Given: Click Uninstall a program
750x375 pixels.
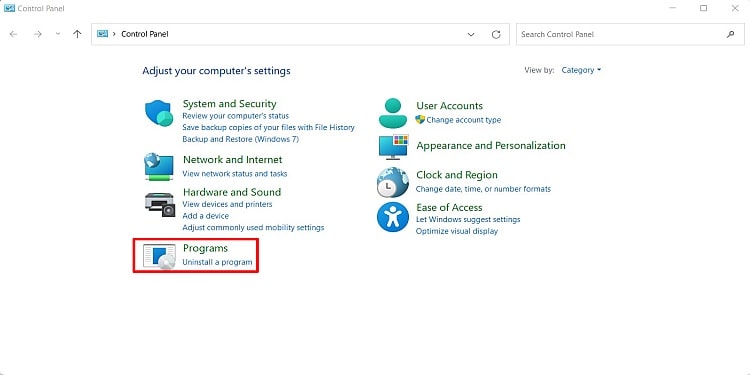Looking at the screenshot, I should click(x=217, y=262).
